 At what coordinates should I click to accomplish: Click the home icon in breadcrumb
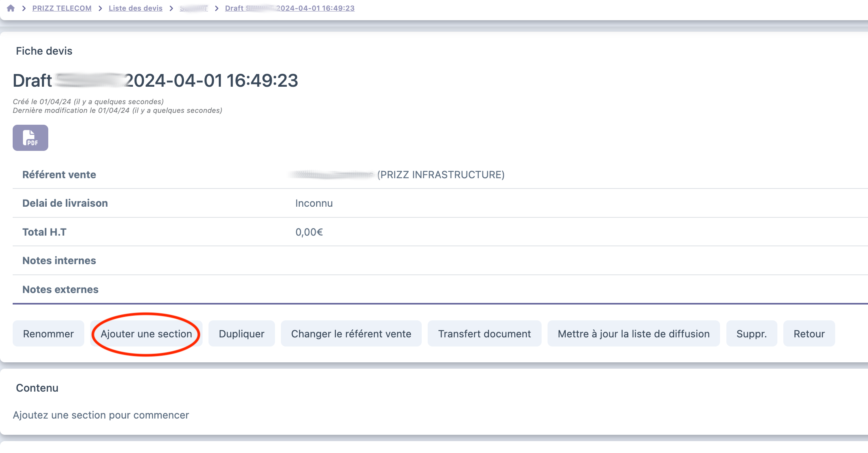click(x=11, y=8)
